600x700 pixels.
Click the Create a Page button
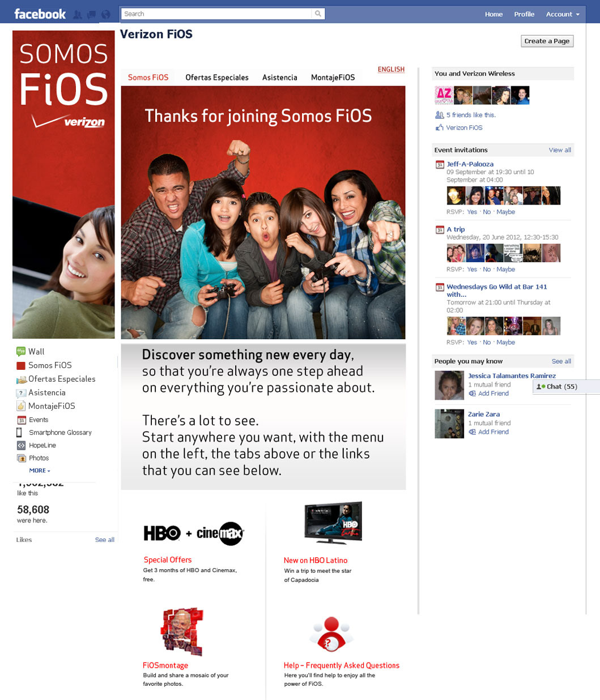547,41
